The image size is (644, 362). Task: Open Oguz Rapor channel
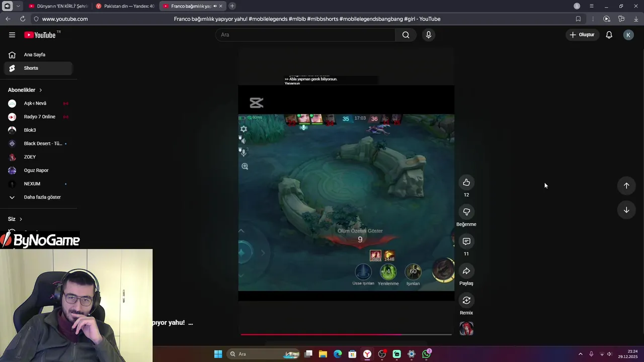click(x=38, y=170)
